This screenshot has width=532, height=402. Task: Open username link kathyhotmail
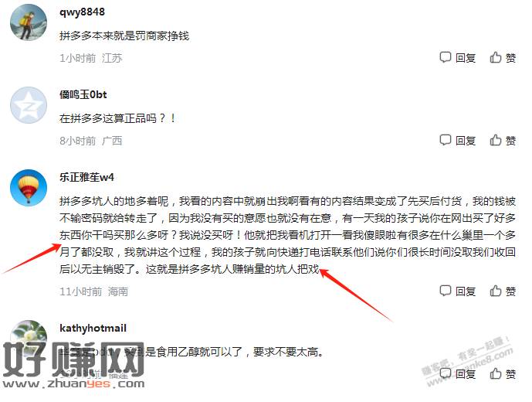click(x=93, y=328)
